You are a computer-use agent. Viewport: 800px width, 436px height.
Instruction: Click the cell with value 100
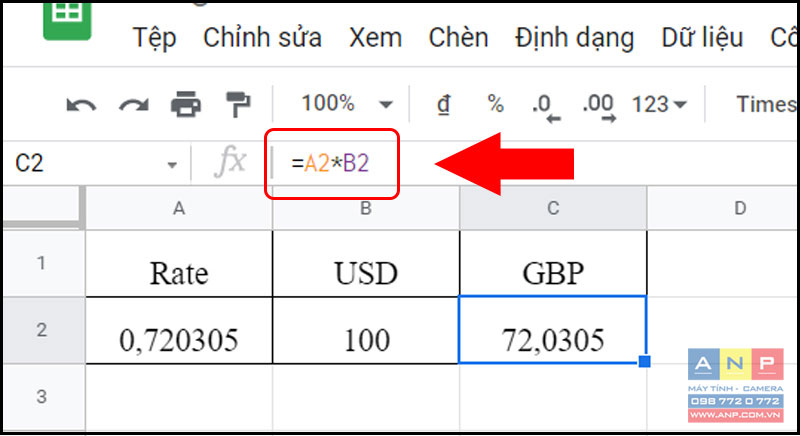click(x=366, y=330)
